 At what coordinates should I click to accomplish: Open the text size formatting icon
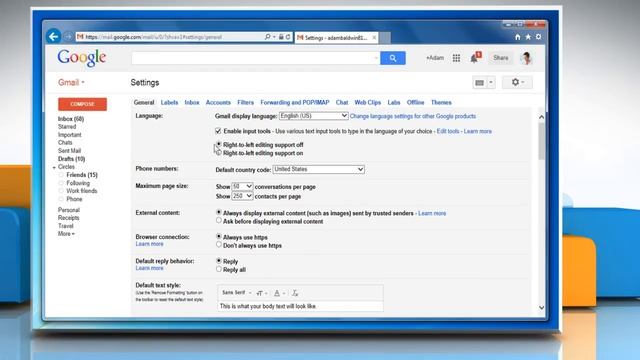tap(261, 293)
